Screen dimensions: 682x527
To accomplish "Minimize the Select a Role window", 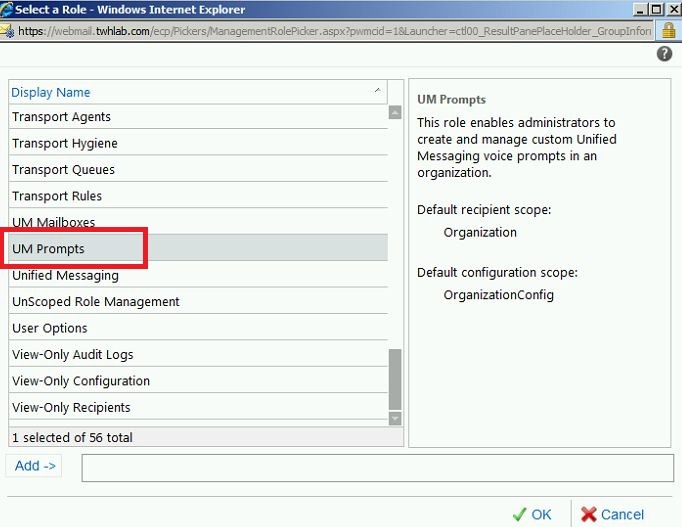I will click(x=639, y=9).
